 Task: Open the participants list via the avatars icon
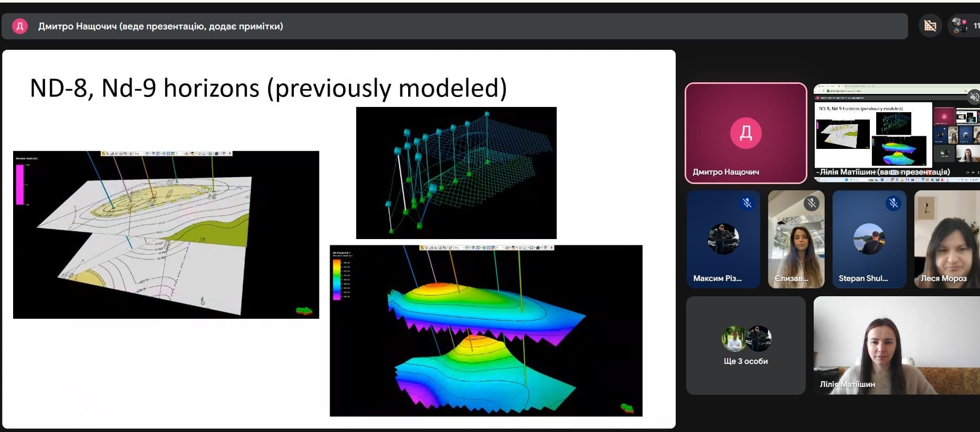click(960, 26)
